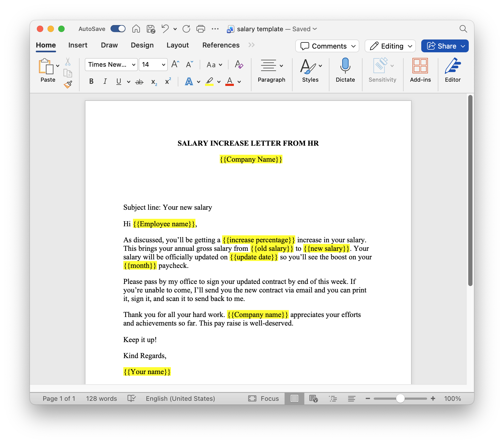Expand the highlight color dropdown

[x=219, y=82]
